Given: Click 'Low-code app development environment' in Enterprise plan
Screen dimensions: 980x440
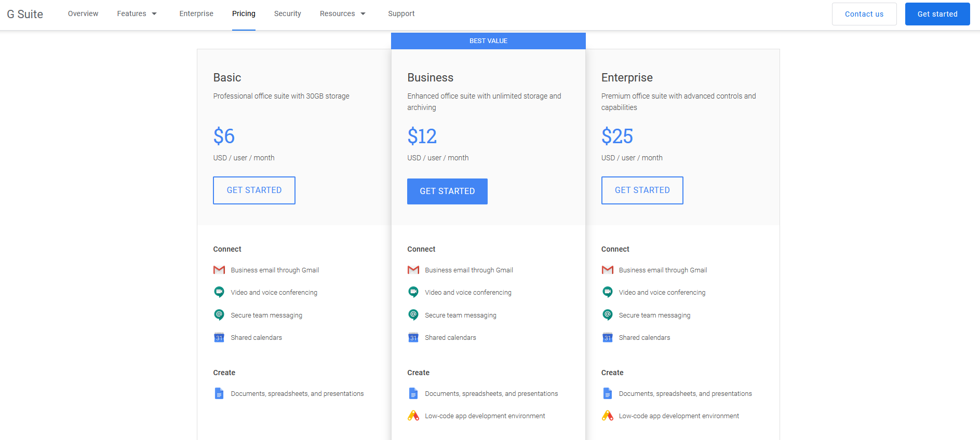Looking at the screenshot, I should (679, 416).
